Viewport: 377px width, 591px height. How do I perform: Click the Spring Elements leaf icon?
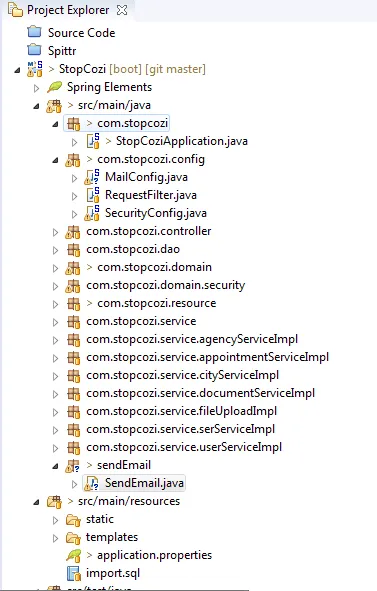pos(54,87)
